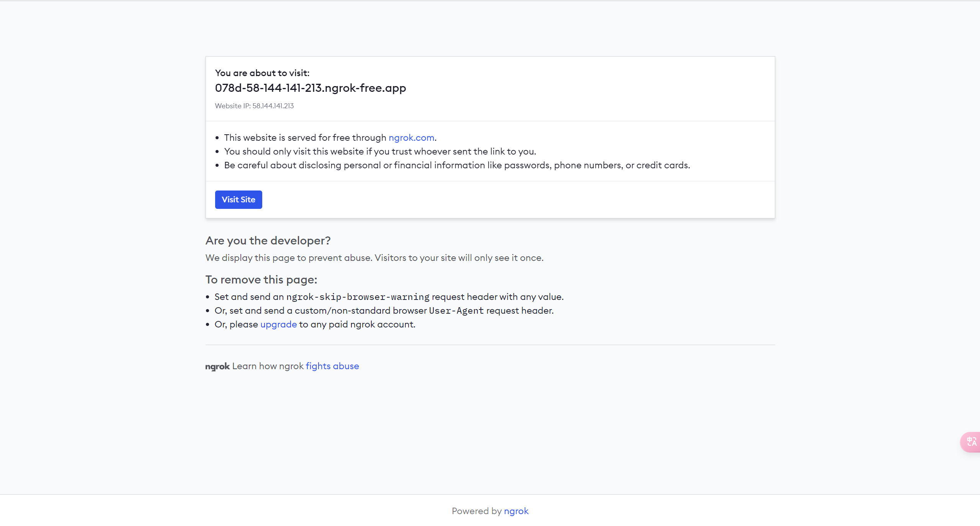This screenshot has height=526, width=980.
Task: Click the ngrok link in the footer
Action: point(516,511)
